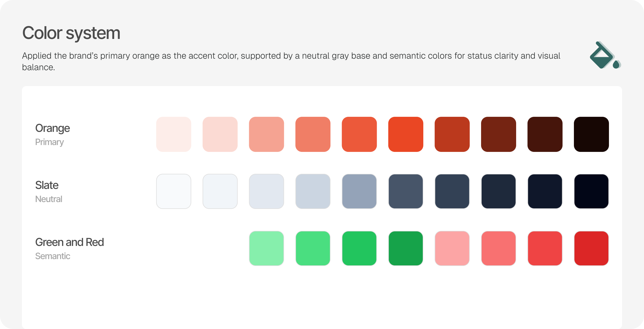The width and height of the screenshot is (644, 329).
Task: Select the lightest orange swatch
Action: 174,134
